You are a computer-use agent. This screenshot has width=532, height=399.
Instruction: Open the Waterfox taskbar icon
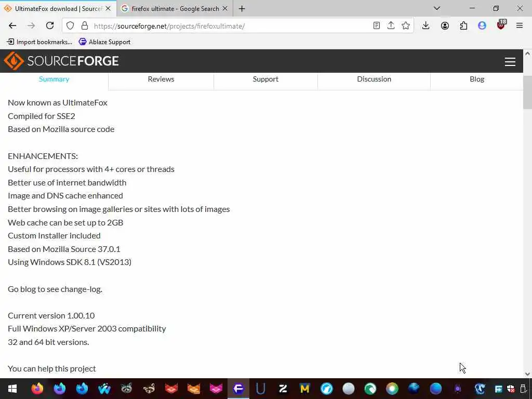click(104, 389)
